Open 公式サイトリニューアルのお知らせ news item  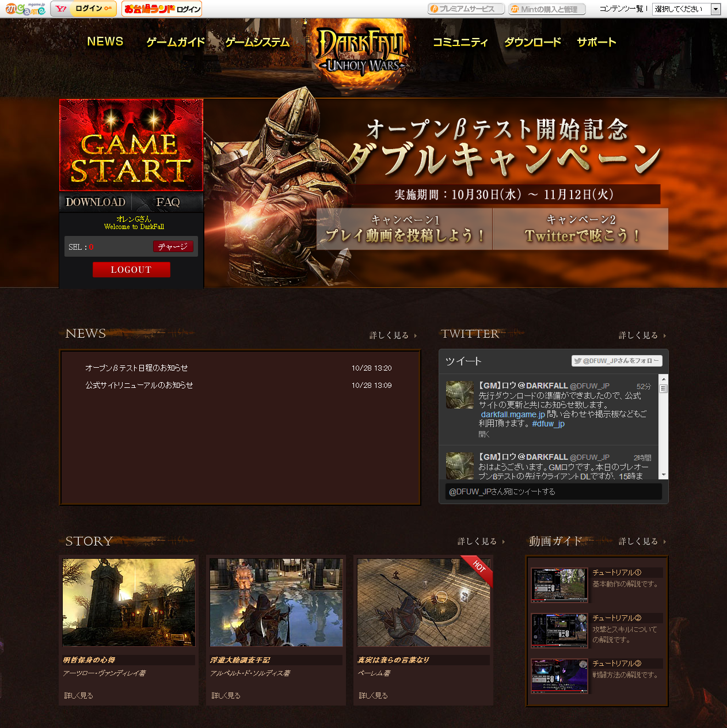point(139,385)
